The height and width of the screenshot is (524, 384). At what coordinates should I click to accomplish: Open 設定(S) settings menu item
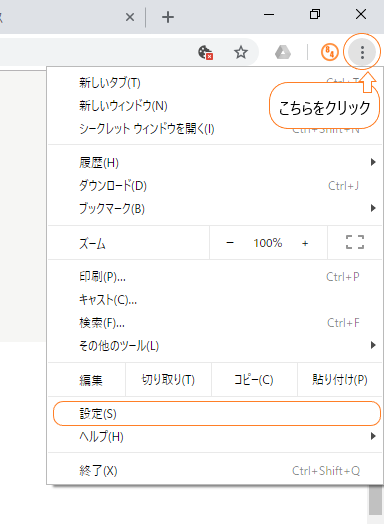(217, 414)
